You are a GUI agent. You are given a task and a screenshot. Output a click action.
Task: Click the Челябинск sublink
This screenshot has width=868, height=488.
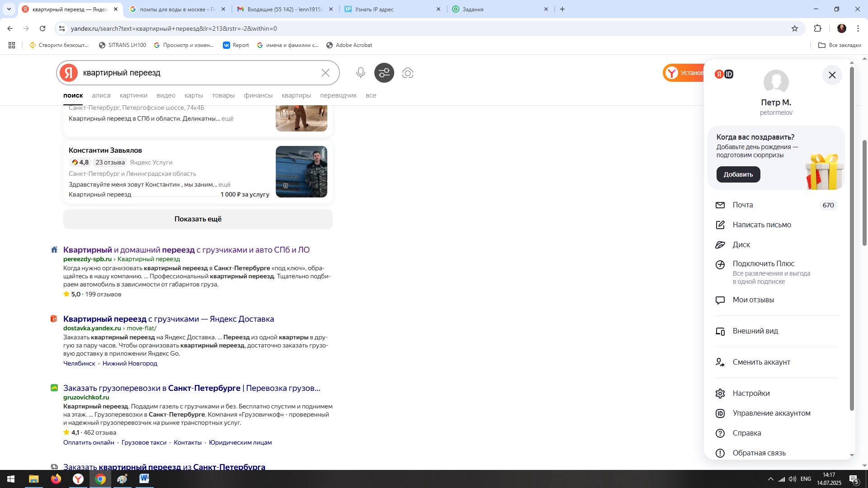pyautogui.click(x=79, y=364)
